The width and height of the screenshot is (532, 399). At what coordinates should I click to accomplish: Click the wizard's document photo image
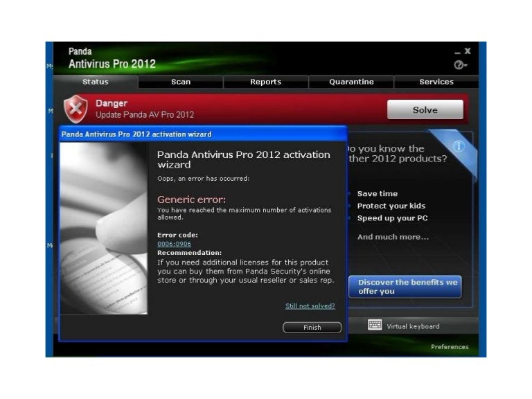pyautogui.click(x=103, y=229)
